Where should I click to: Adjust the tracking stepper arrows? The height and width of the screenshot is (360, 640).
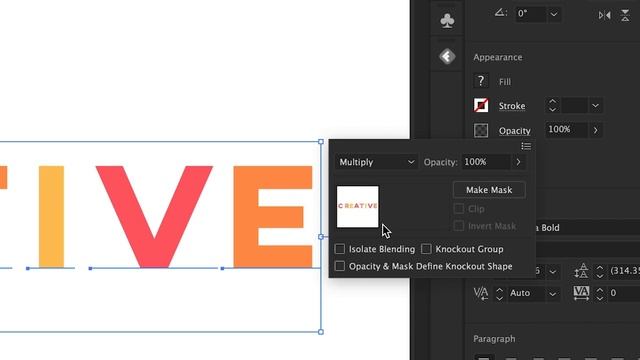click(600, 293)
